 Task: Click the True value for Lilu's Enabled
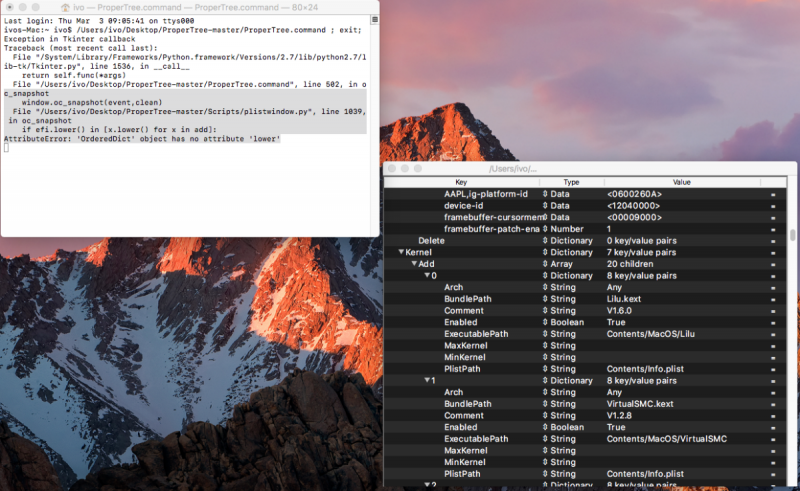617,322
